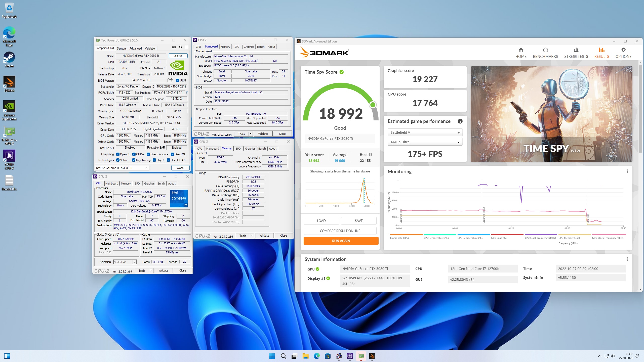Screen dimensions: 644x362
Task: Expand Tools arrow in CPU-Z CPU window
Action: pyautogui.click(x=151, y=270)
